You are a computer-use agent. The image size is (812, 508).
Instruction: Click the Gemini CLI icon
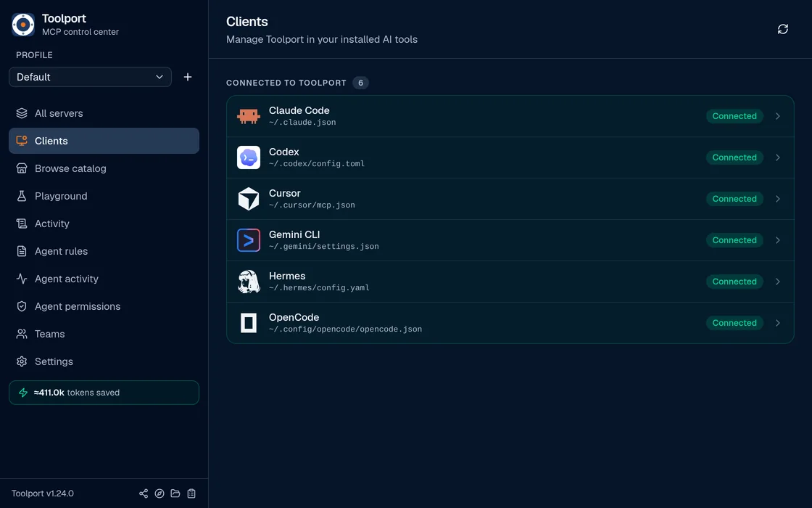249,240
